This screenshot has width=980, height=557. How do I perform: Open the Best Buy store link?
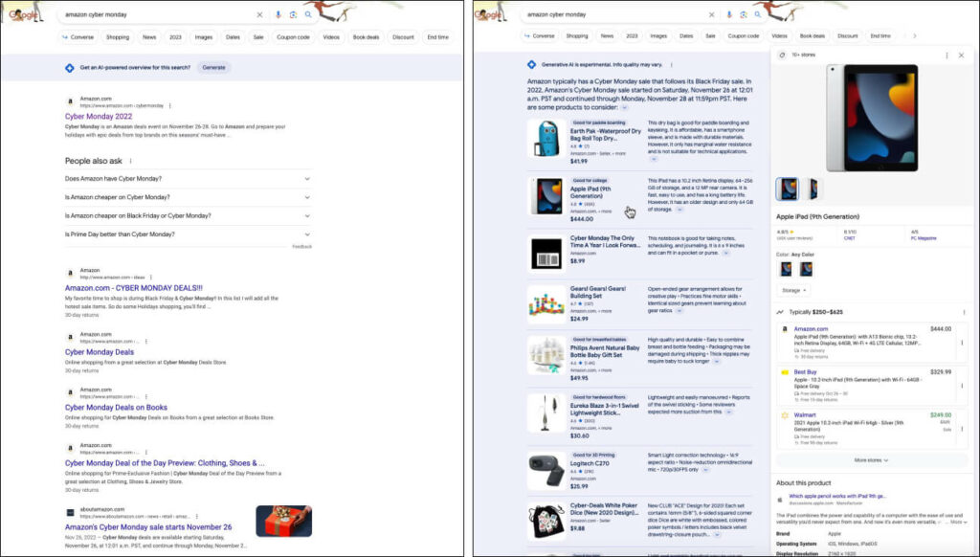805,372
